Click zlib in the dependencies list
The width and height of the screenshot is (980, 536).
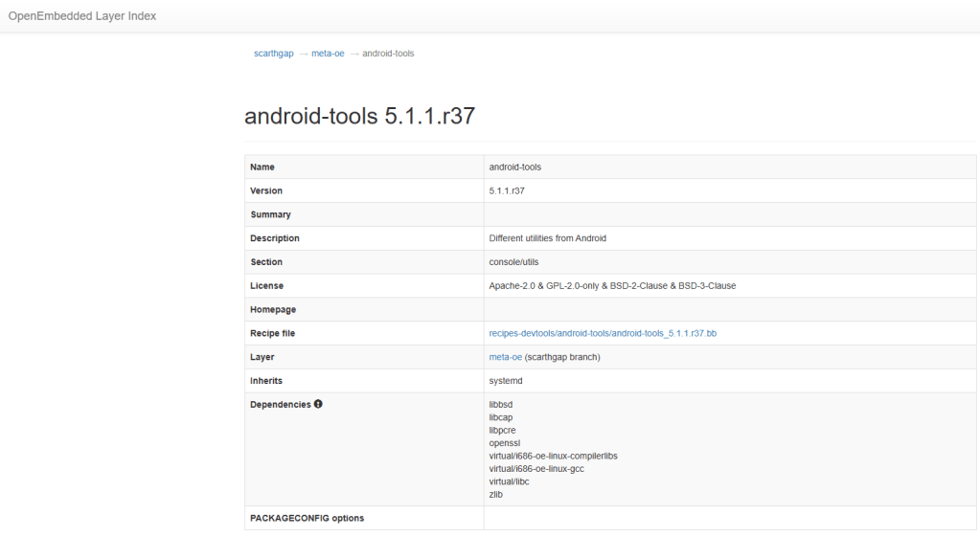(x=496, y=494)
